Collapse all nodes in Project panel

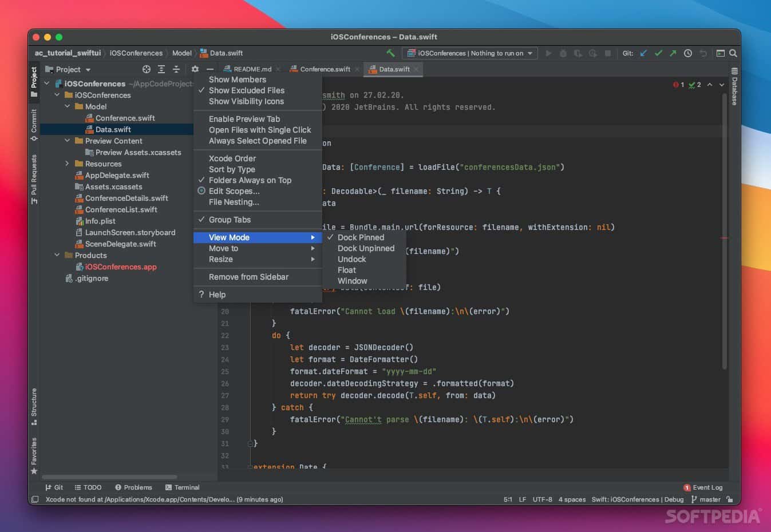coord(176,69)
